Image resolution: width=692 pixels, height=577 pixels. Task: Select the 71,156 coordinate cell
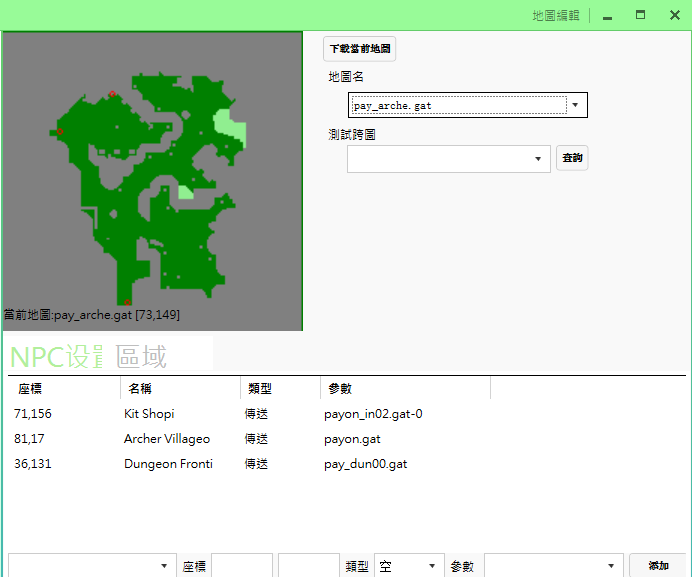pyautogui.click(x=33, y=414)
